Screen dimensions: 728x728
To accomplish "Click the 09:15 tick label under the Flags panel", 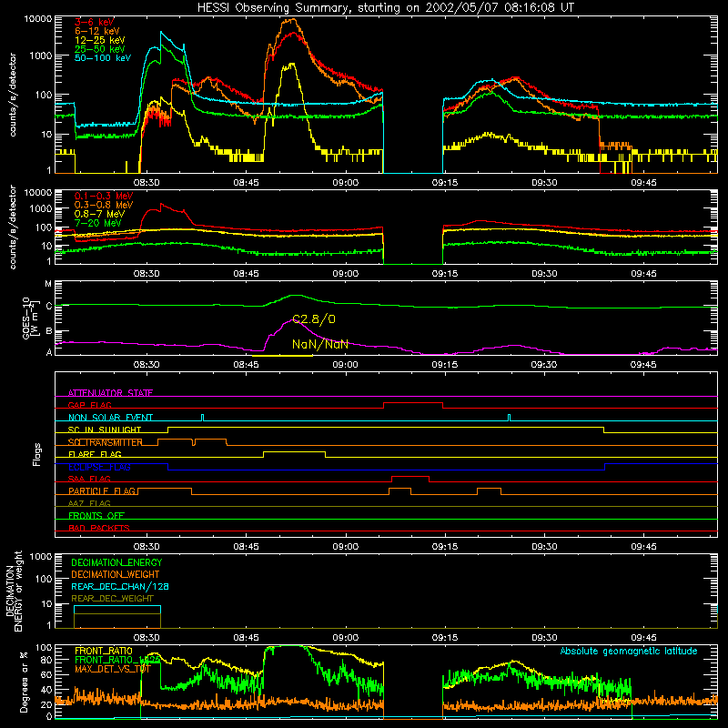I will [445, 547].
